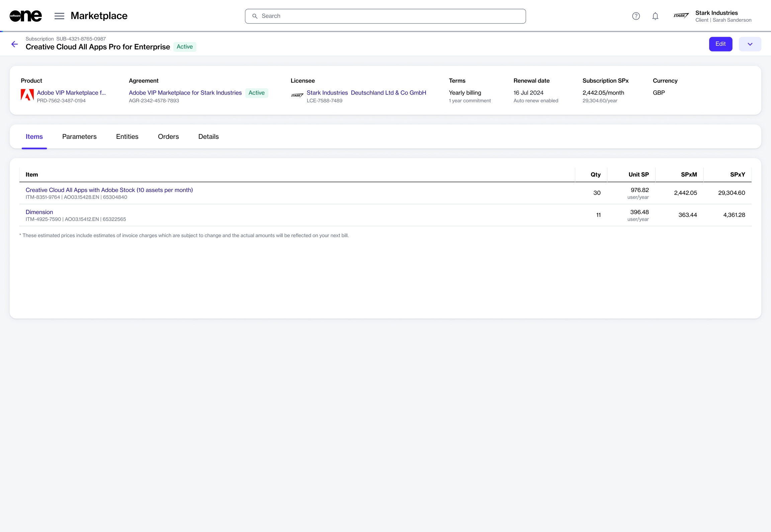Click the Active badge beside subscription title

tap(185, 47)
